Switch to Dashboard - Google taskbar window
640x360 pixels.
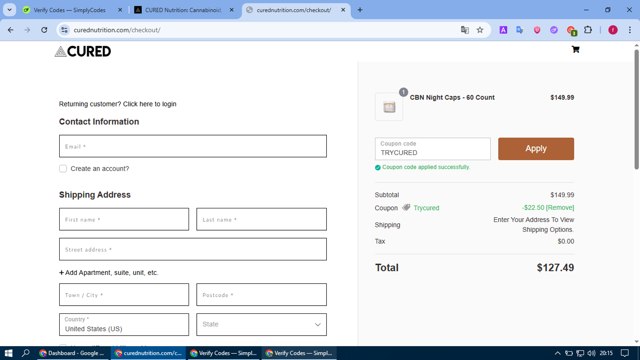click(x=73, y=353)
